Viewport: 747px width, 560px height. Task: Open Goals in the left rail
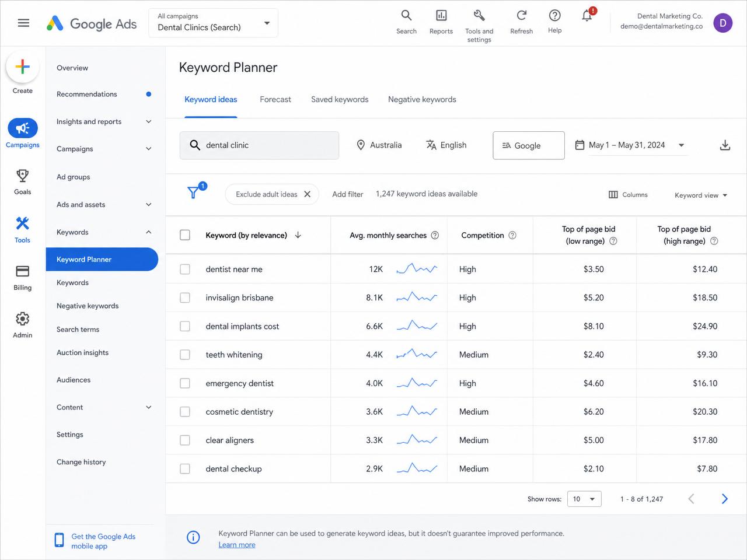[23, 181]
